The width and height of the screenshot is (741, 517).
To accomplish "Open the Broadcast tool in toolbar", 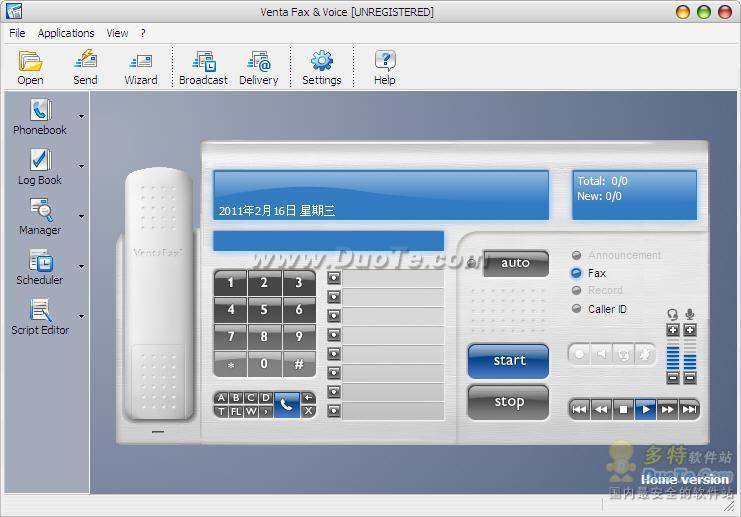I will pyautogui.click(x=203, y=67).
